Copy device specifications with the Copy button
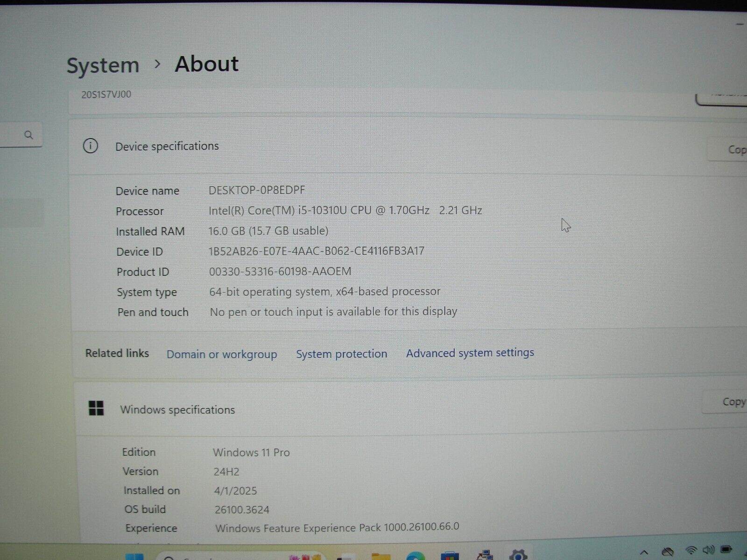 (x=737, y=149)
